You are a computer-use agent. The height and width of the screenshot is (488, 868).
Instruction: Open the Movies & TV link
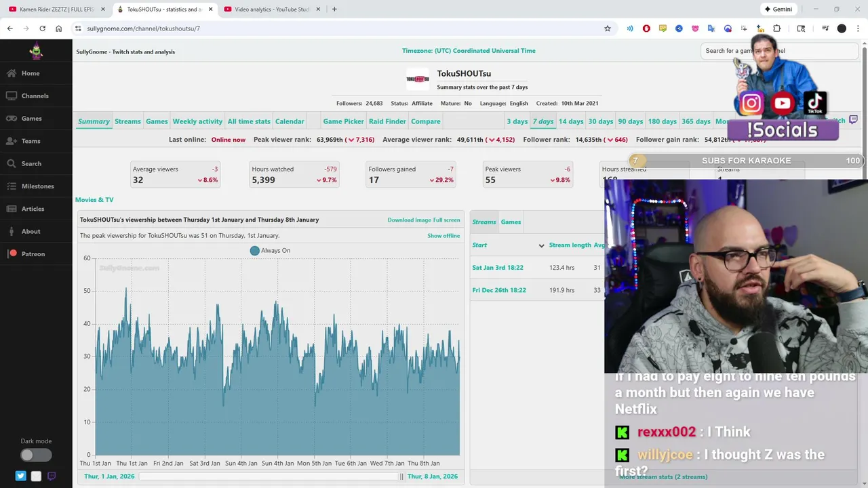click(94, 200)
